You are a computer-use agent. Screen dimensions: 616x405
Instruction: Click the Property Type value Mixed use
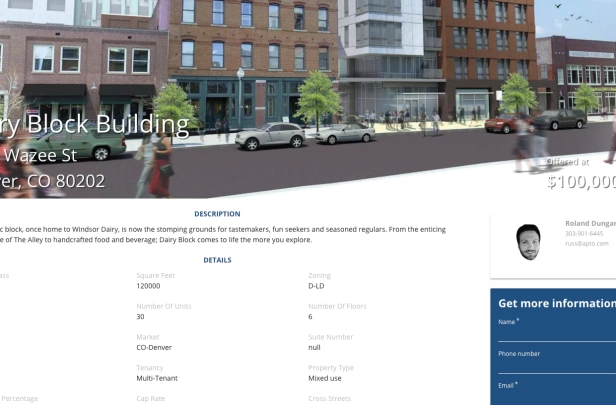coord(324,378)
